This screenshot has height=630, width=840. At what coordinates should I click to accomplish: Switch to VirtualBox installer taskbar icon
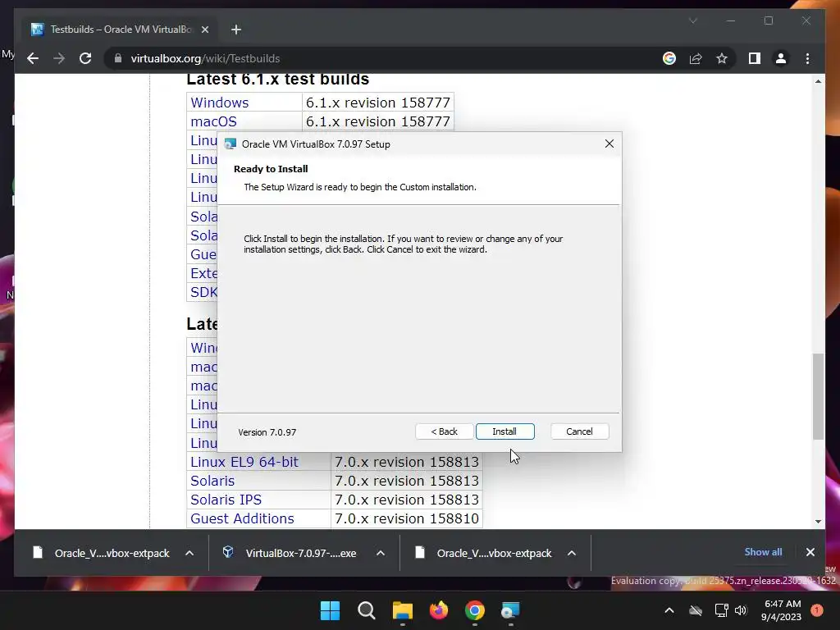(x=510, y=610)
